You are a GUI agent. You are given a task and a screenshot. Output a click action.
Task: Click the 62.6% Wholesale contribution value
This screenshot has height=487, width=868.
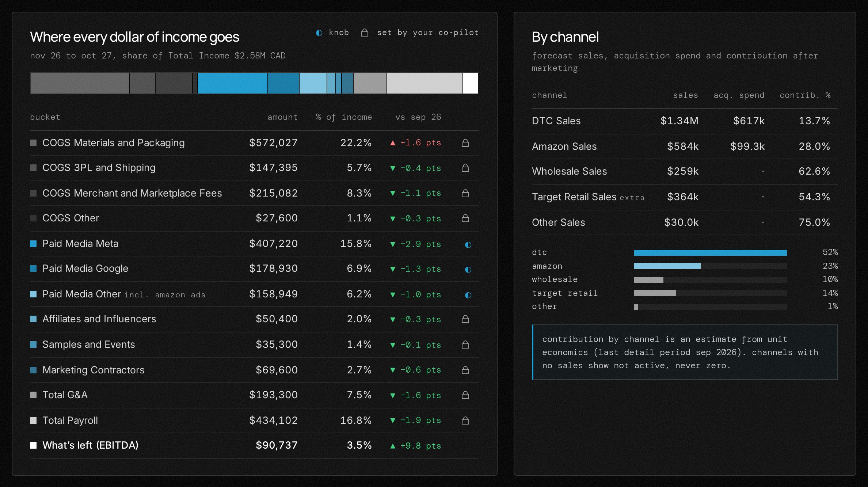coord(814,171)
